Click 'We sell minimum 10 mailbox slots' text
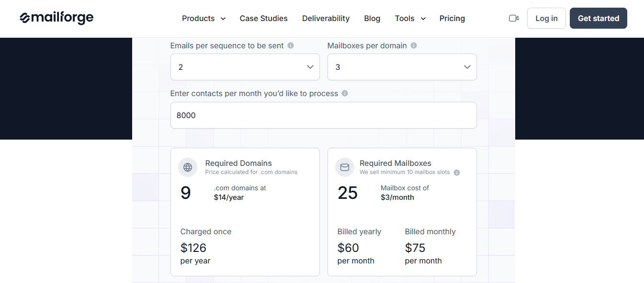This screenshot has height=283, width=644. (405, 172)
